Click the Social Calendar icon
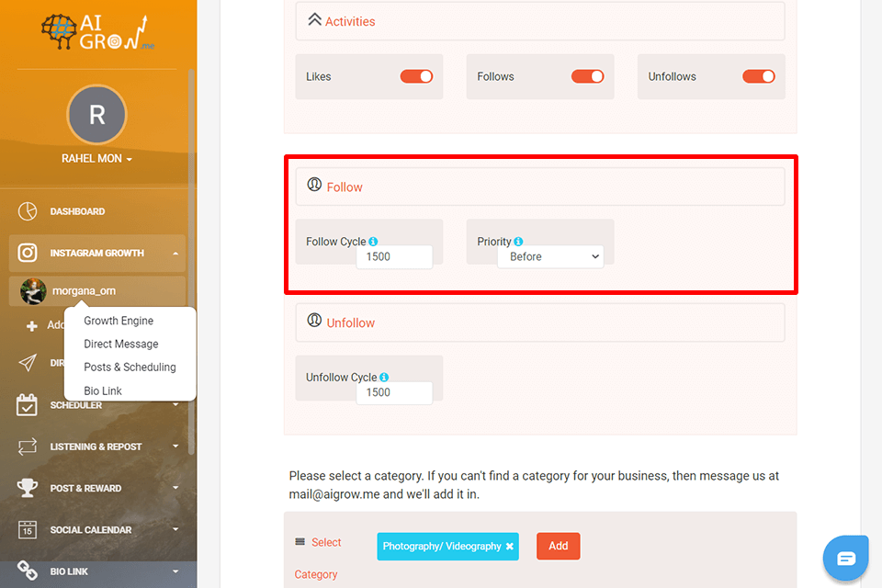The height and width of the screenshot is (588, 882). tap(28, 530)
